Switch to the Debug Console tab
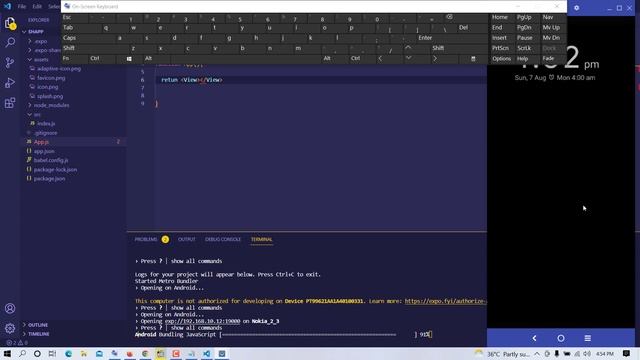 223,239
